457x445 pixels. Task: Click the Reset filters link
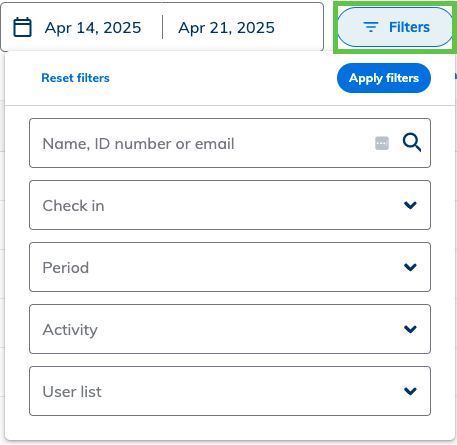click(75, 78)
